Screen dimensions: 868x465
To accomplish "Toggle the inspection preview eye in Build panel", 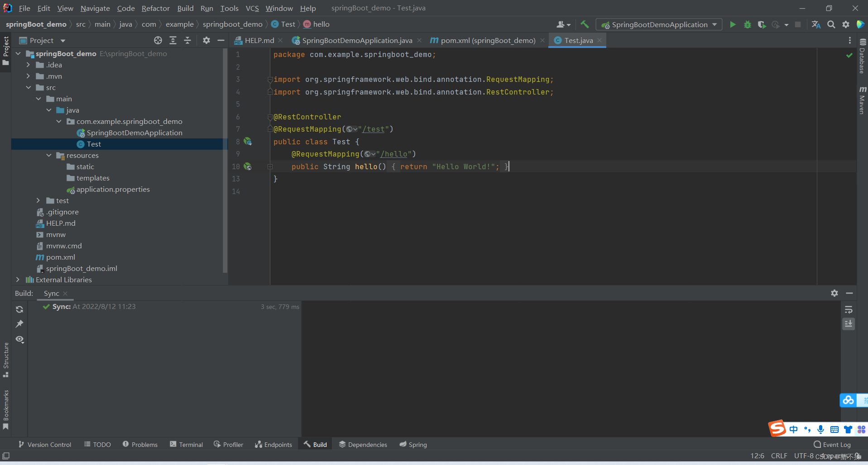I will coord(19,339).
